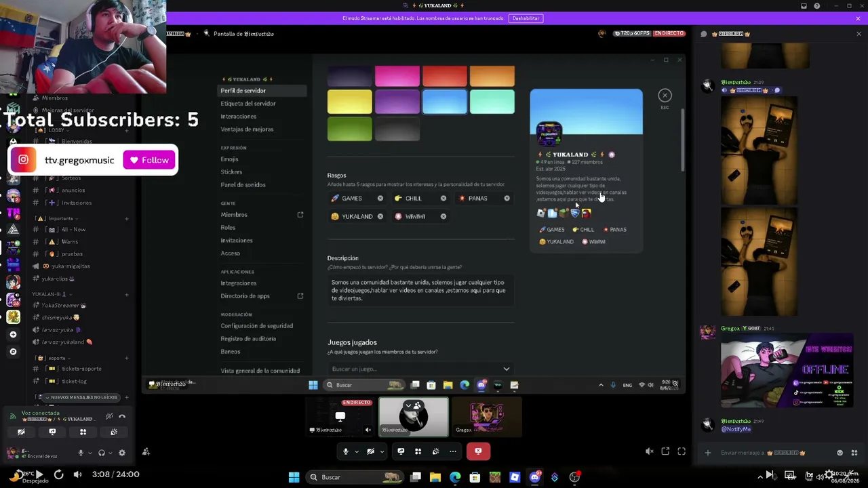The height and width of the screenshot is (488, 868).
Task: Open activities from voice connected panel
Action: tap(83, 432)
